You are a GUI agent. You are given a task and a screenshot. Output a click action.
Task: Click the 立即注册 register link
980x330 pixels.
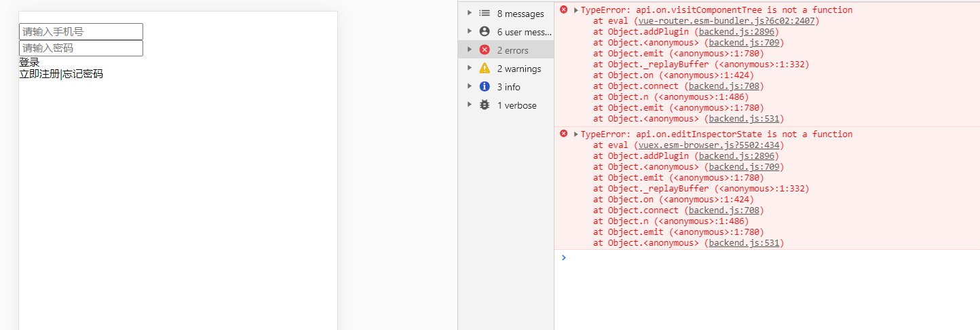pyautogui.click(x=39, y=74)
